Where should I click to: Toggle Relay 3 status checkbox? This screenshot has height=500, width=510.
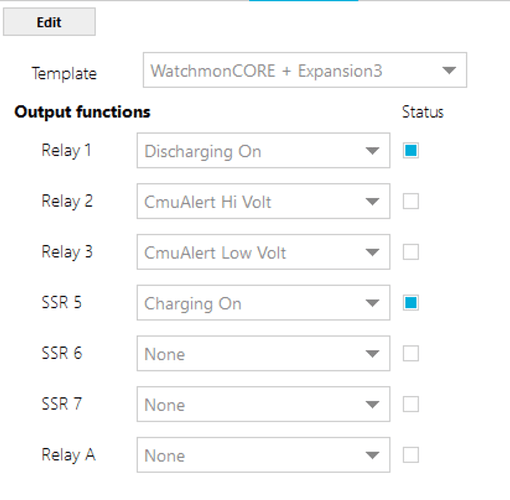pyautogui.click(x=411, y=252)
